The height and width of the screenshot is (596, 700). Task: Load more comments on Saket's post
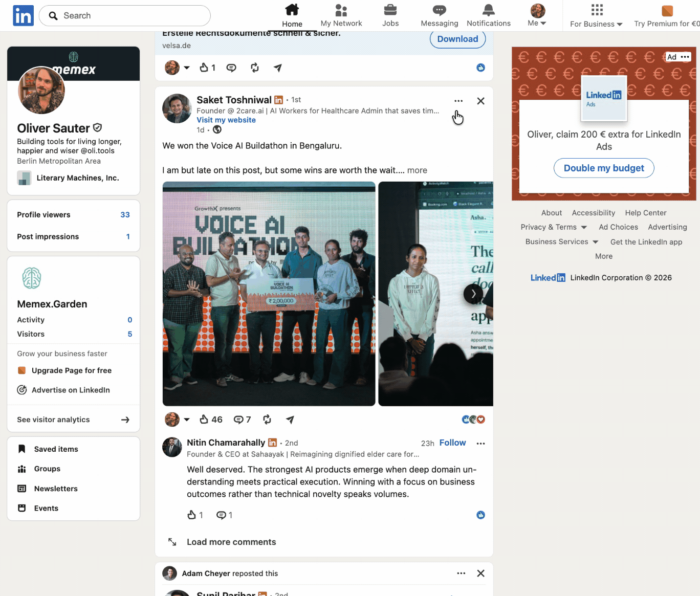pyautogui.click(x=231, y=542)
